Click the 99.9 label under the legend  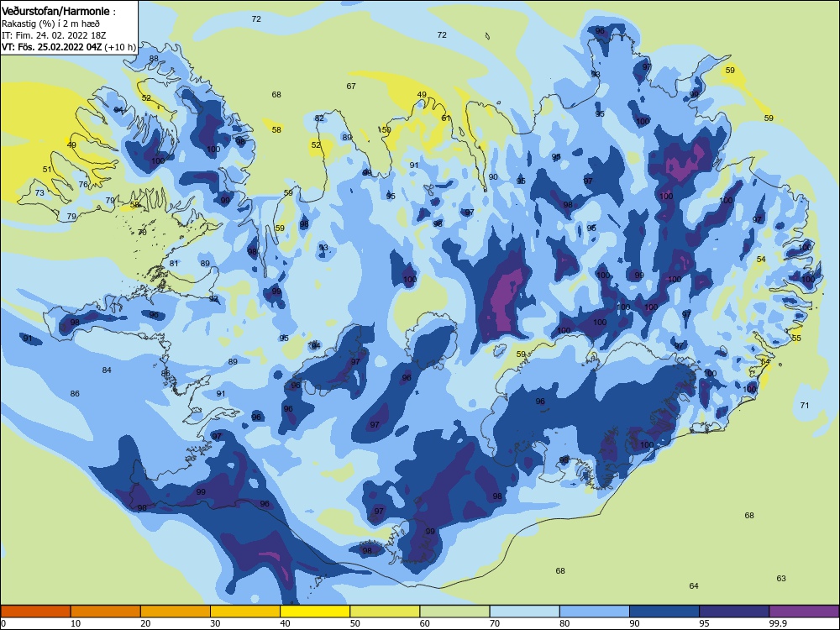pos(778,623)
